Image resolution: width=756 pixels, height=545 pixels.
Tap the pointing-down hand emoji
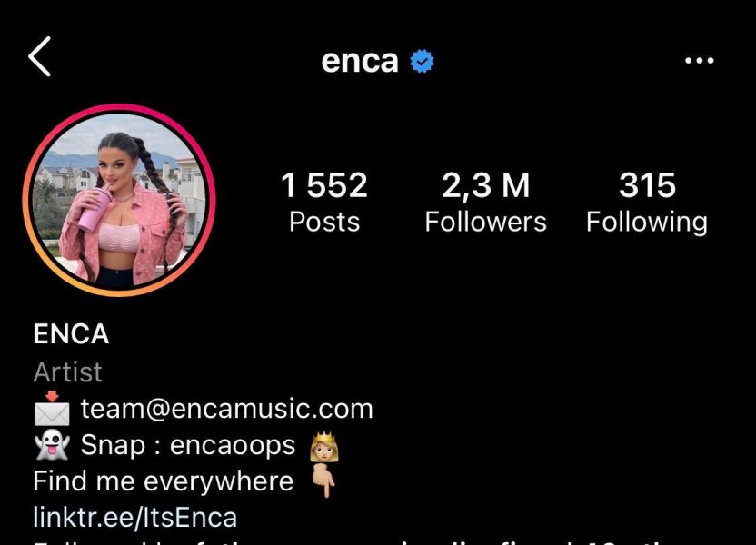click(323, 481)
